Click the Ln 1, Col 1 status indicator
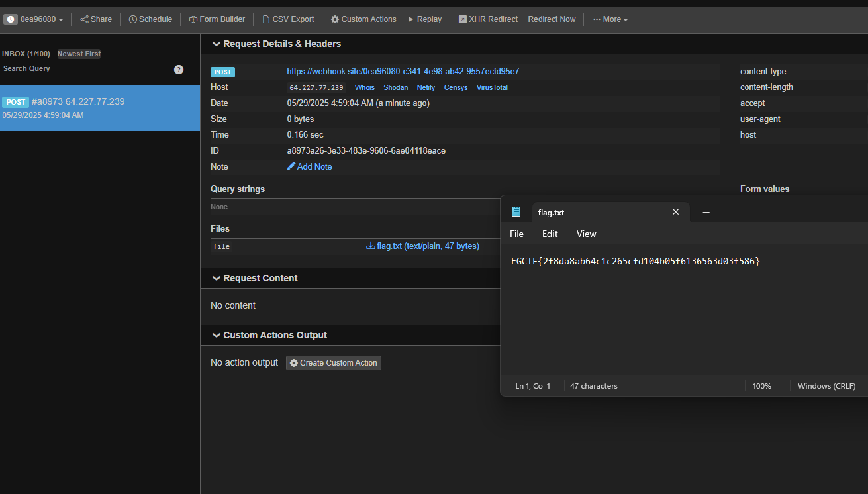The image size is (868, 494). coord(532,386)
